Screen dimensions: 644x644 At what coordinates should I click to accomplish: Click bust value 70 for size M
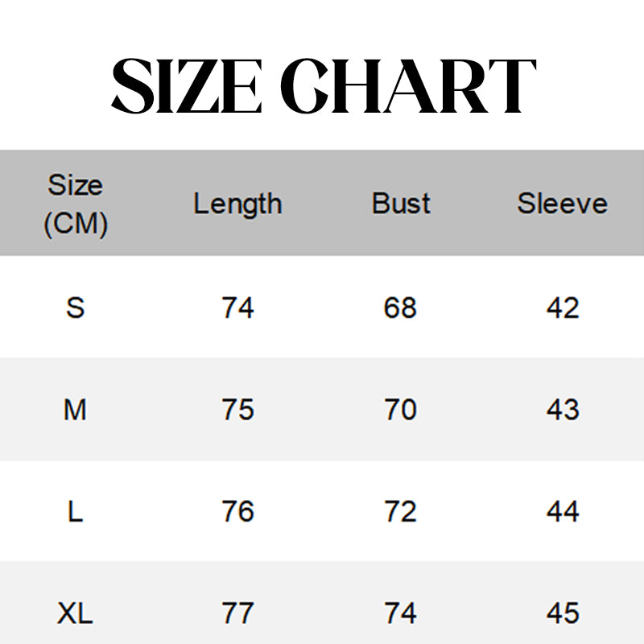(400, 410)
